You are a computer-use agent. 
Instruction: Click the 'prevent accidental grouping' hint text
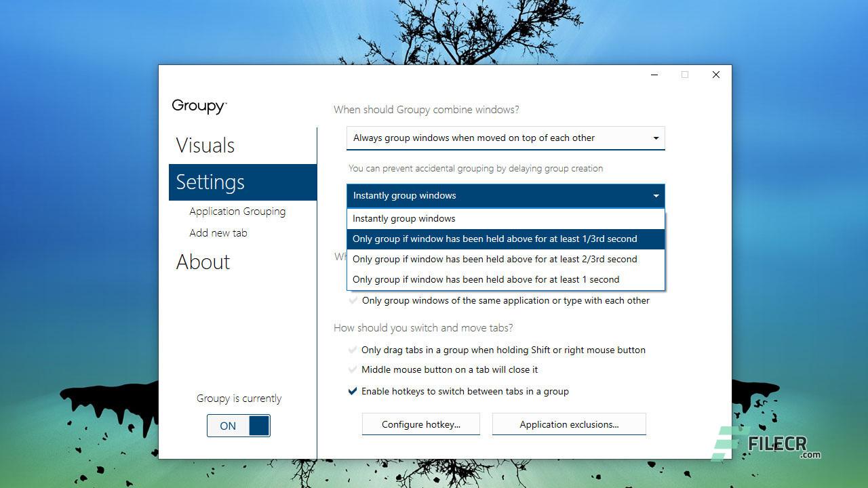(x=475, y=168)
